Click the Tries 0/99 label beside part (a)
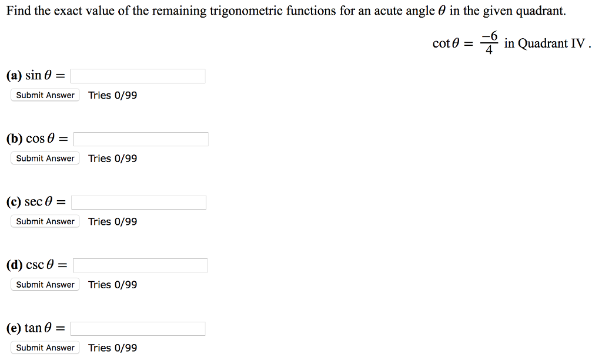The image size is (602, 364). point(112,95)
